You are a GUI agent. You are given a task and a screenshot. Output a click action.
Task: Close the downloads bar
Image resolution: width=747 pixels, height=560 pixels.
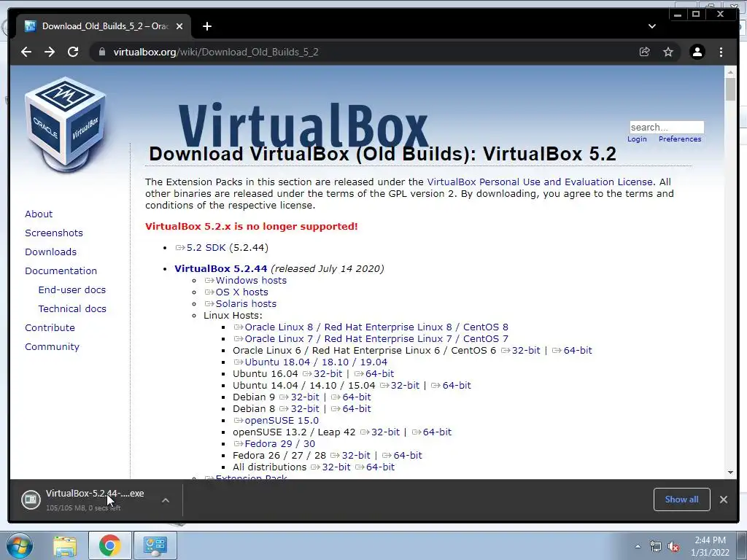pos(724,499)
